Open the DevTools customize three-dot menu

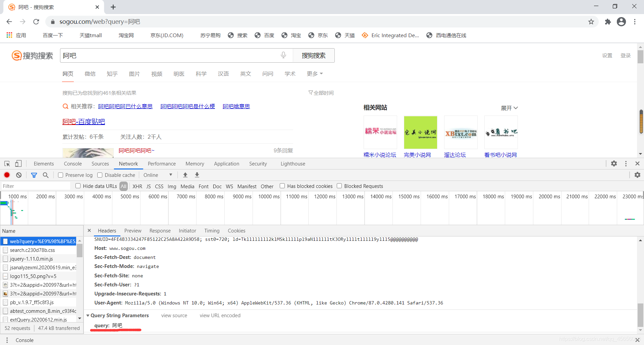pos(626,163)
